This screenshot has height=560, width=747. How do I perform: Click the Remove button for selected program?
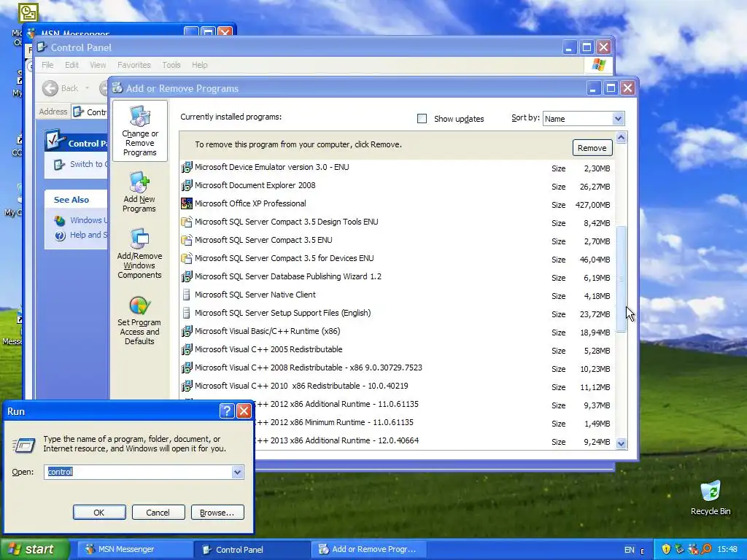click(592, 148)
